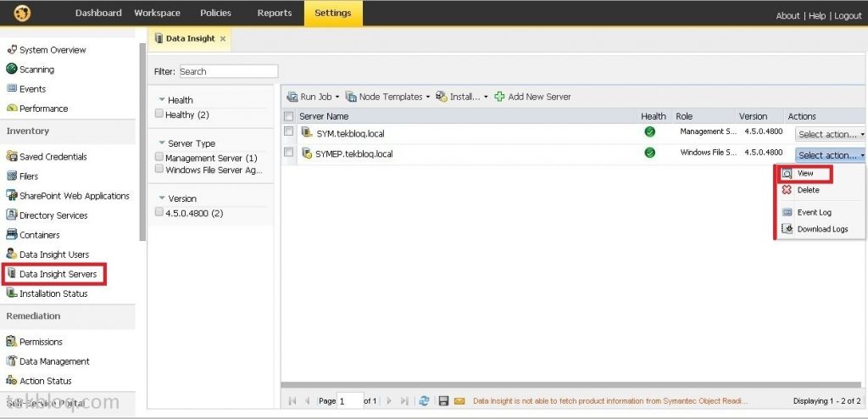Image resolution: width=868 pixels, height=419 pixels.
Task: Click the Symantec logo icon in the header
Action: (x=21, y=13)
